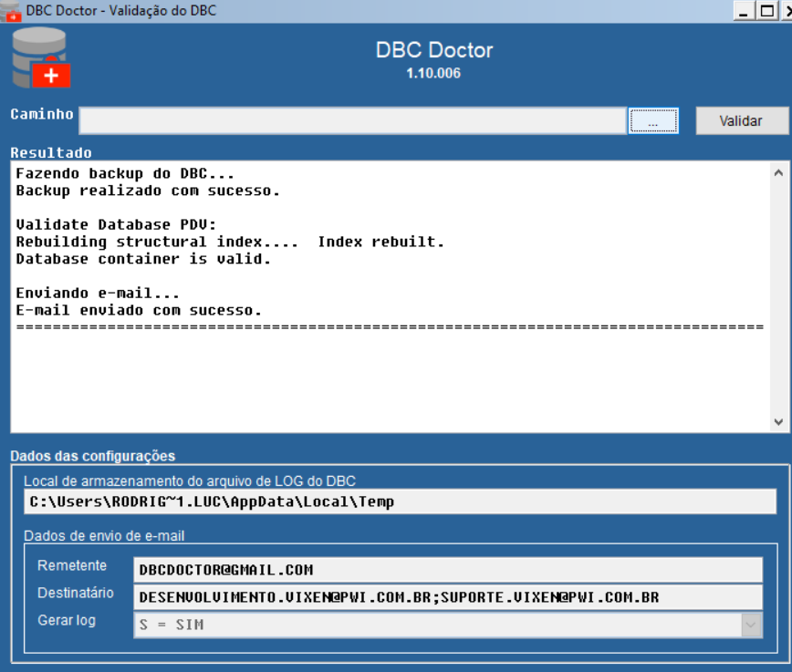Select the "S = SIM" combo box
This screenshot has height=672, width=792.
coord(438,625)
